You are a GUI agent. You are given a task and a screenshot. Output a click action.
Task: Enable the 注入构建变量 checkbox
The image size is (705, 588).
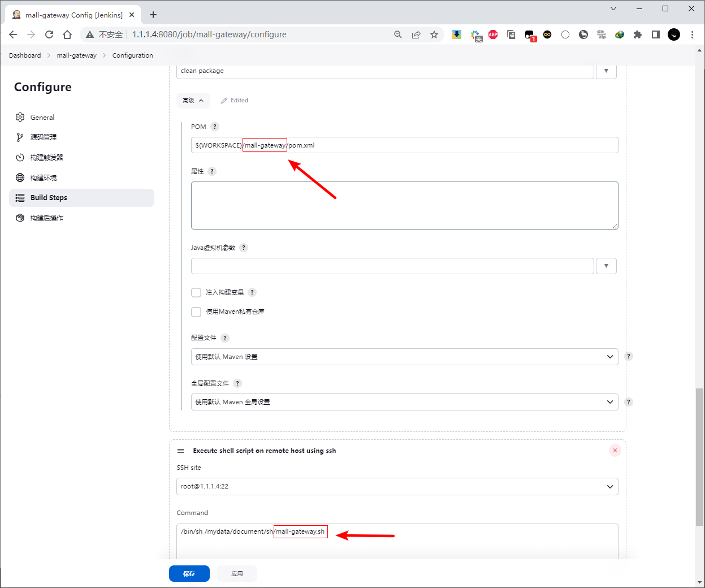(x=196, y=292)
